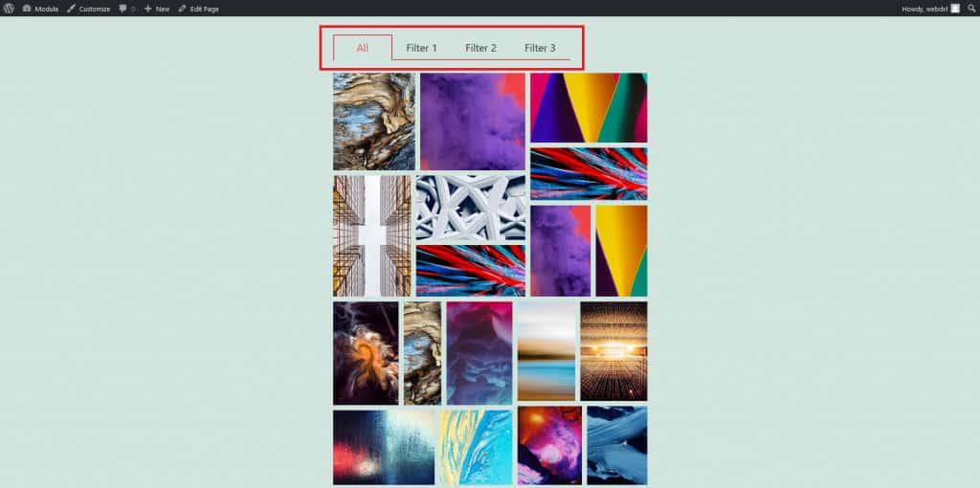Open the skyscraper upward view thumbnail
980x488 pixels.
(x=372, y=235)
